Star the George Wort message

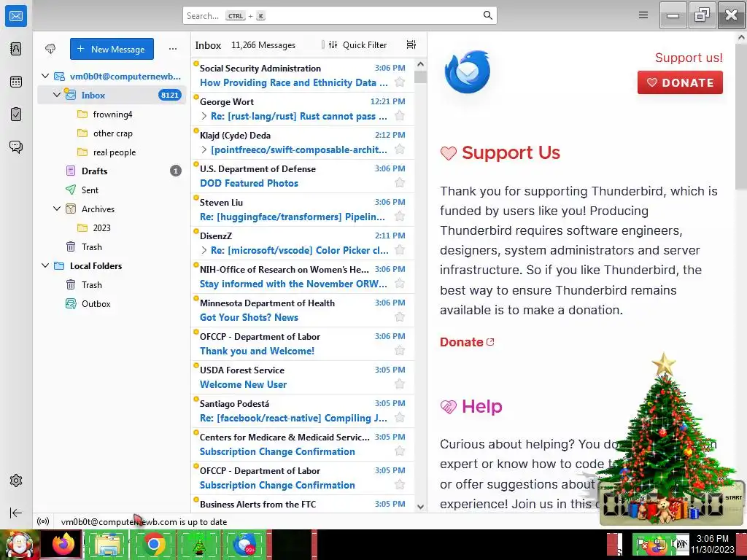click(400, 116)
